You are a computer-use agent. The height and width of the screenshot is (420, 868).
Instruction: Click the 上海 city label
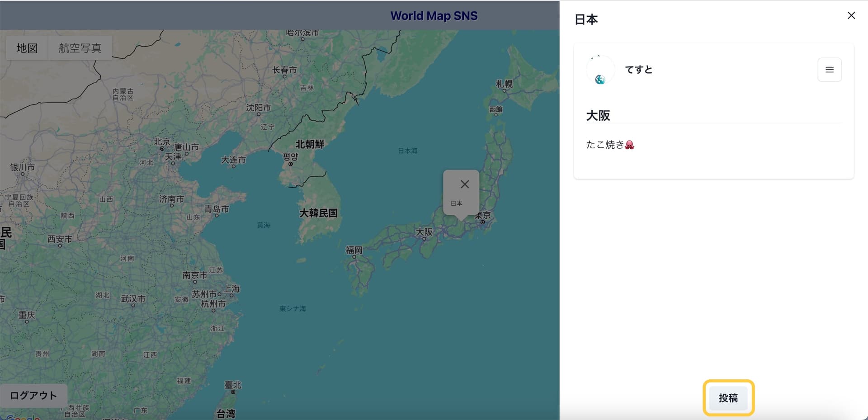pos(232,288)
